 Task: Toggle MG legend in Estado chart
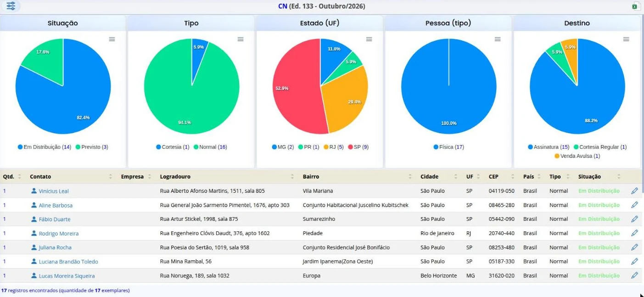pos(283,147)
